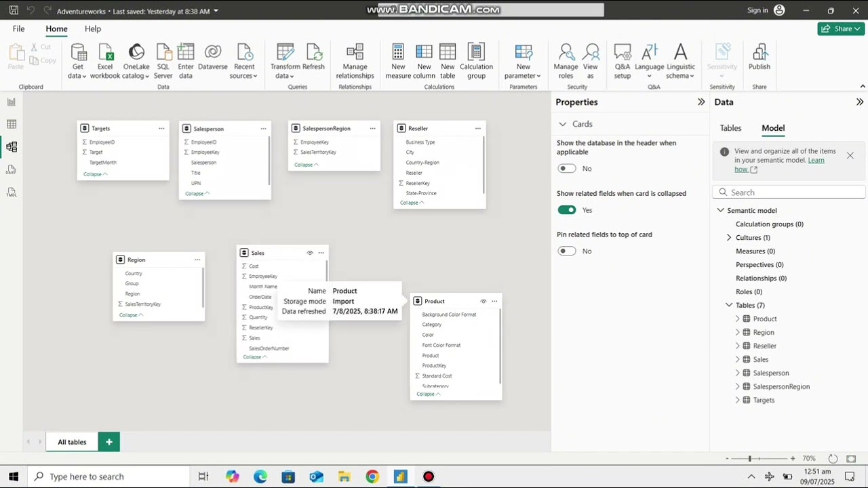Select the Model tab in Data pane
The width and height of the screenshot is (868, 488).
click(x=773, y=127)
